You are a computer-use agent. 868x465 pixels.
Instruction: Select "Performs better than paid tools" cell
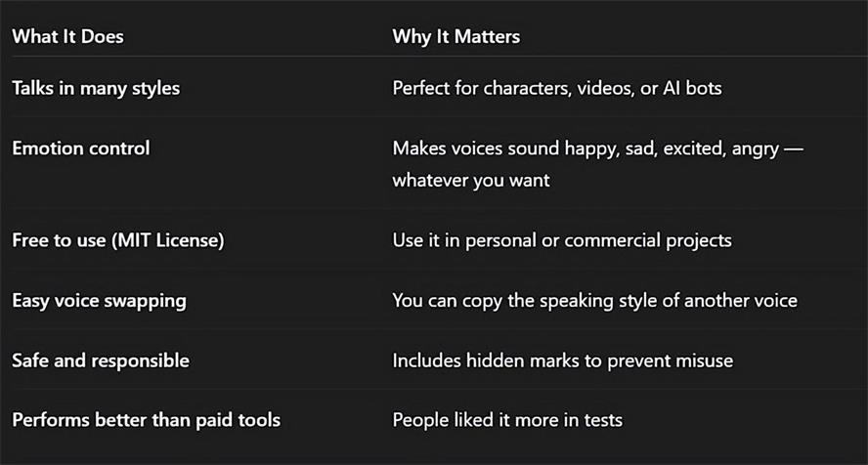147,421
